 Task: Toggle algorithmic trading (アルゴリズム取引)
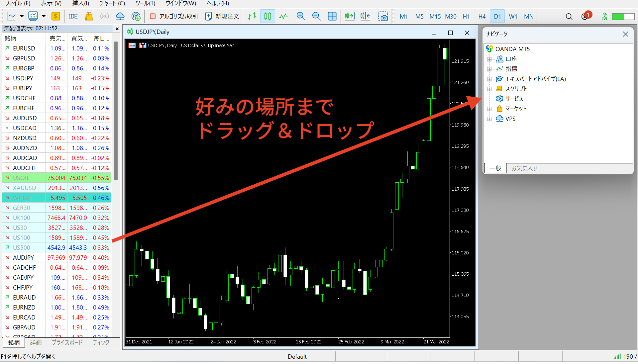click(173, 16)
